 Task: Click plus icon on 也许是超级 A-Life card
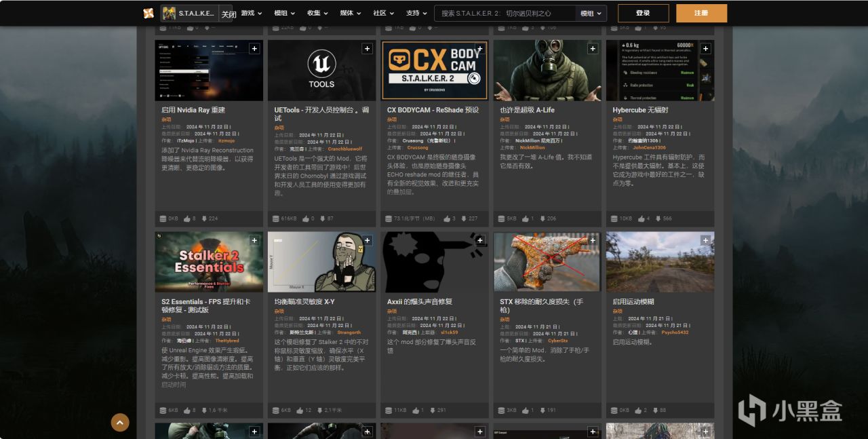593,49
